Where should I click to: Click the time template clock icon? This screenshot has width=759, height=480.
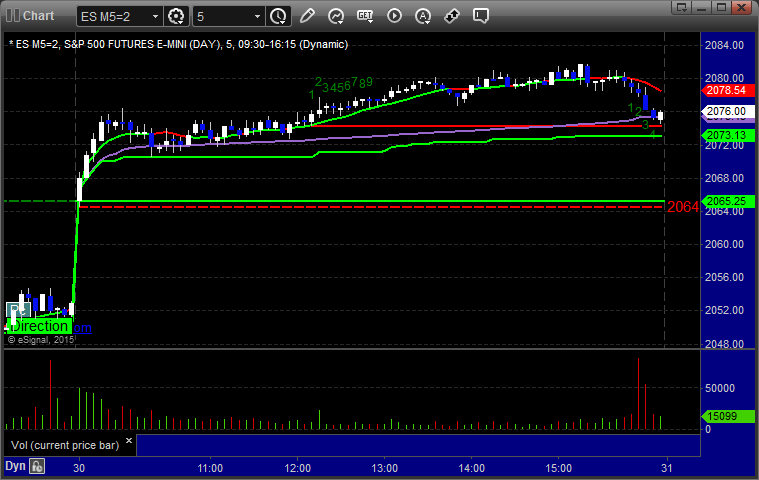click(x=278, y=16)
